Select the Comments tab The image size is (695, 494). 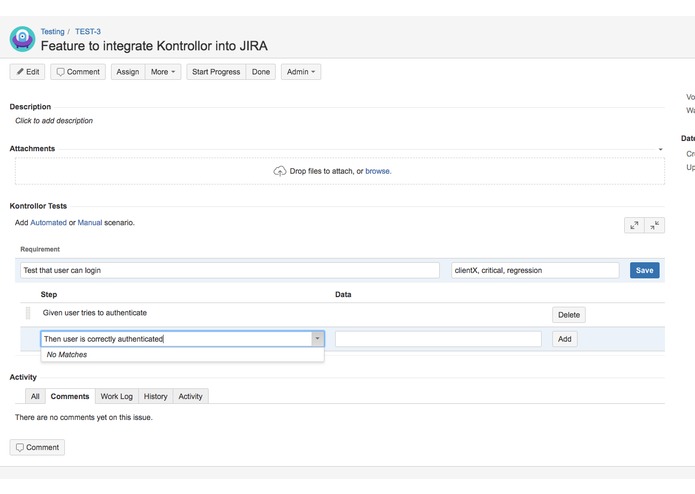point(70,397)
